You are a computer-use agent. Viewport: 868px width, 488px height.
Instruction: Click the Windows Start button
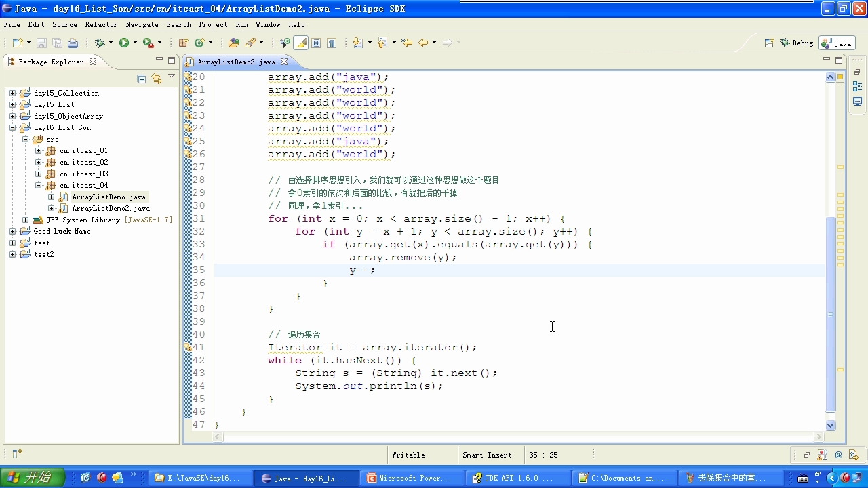coord(31,478)
